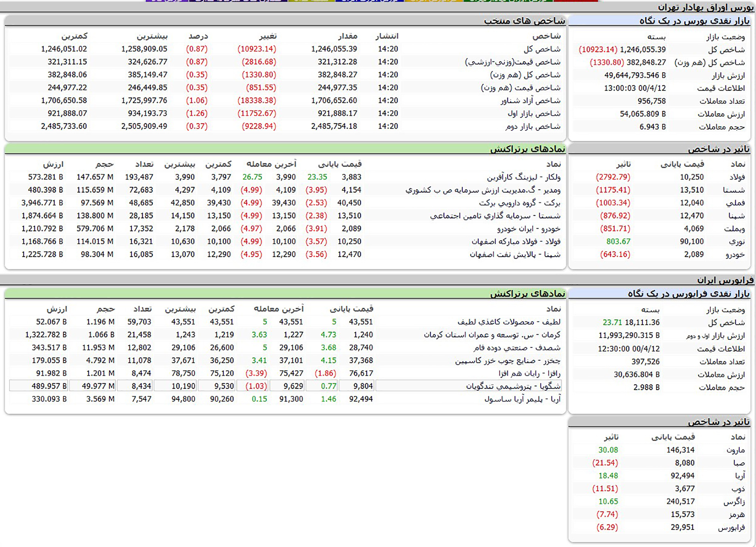Open چخزر - صنایع چوب خزر کاسپین symbol
Screen dimensions: 756x547
pos(508,361)
